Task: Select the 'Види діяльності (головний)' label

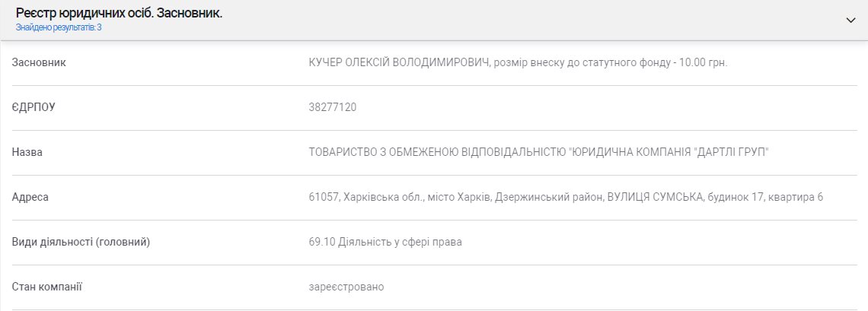Action: pos(81,242)
